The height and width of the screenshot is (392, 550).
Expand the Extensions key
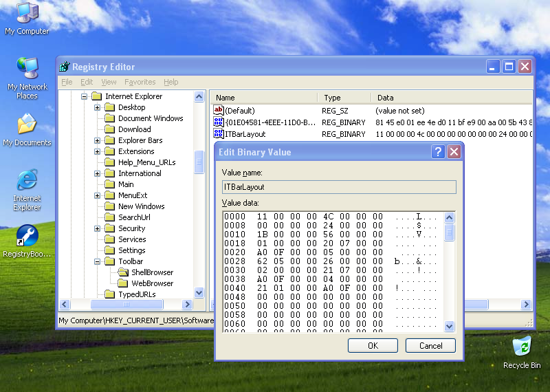pyautogui.click(x=97, y=151)
